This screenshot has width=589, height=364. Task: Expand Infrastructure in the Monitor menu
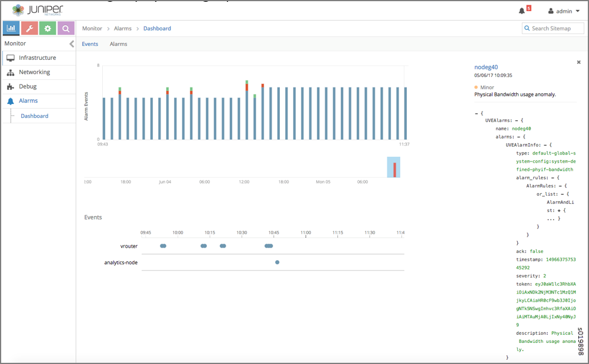[x=37, y=58]
